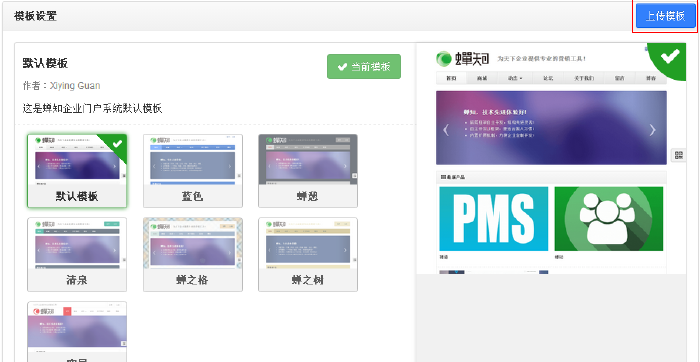Click the QR code icon beside preview
Image resolution: width=700 pixels, height=362 pixels.
click(x=679, y=155)
